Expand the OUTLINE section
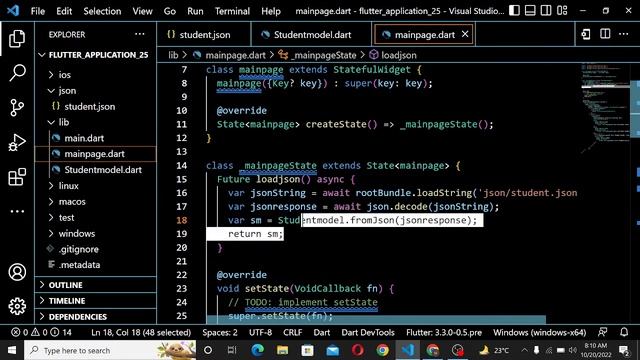This screenshot has height=360, width=640. (x=96, y=285)
